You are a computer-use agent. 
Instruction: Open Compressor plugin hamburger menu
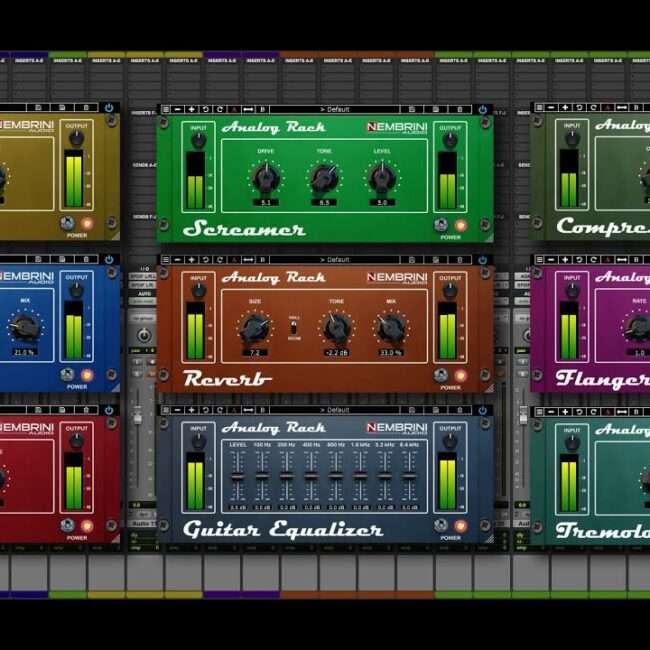click(539, 108)
